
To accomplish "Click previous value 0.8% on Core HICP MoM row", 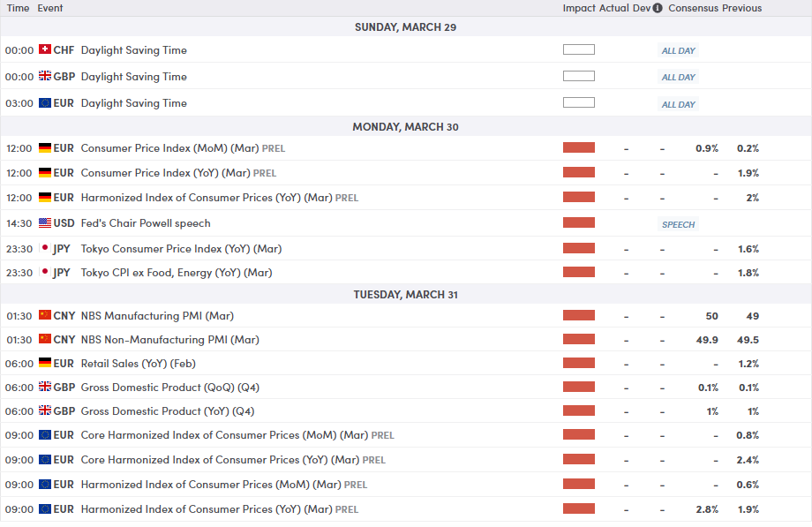I will point(748,435).
